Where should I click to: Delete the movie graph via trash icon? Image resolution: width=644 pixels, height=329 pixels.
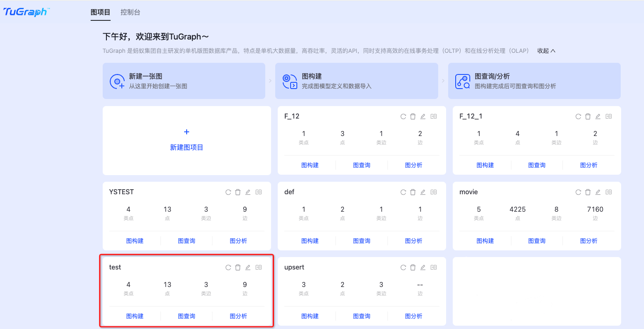pyautogui.click(x=588, y=192)
